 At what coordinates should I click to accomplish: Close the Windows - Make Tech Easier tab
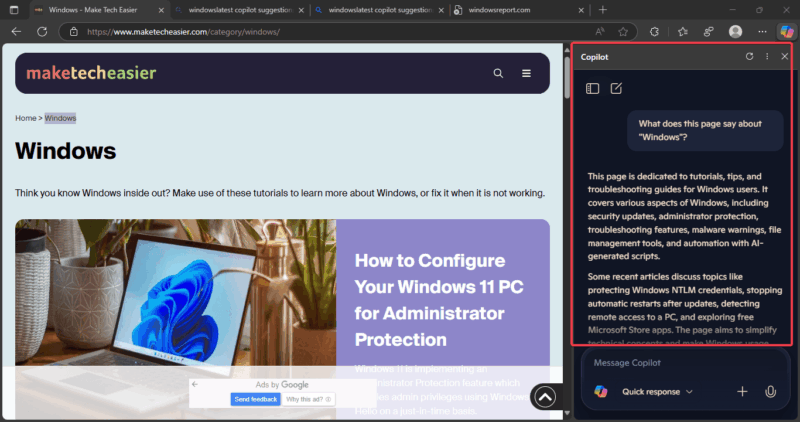click(x=161, y=10)
